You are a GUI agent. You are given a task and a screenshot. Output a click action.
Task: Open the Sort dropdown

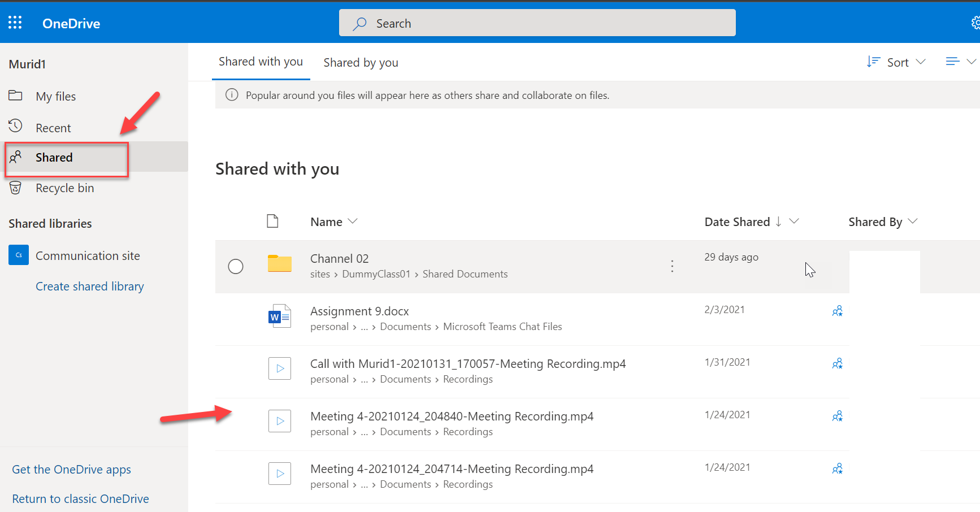(x=896, y=62)
